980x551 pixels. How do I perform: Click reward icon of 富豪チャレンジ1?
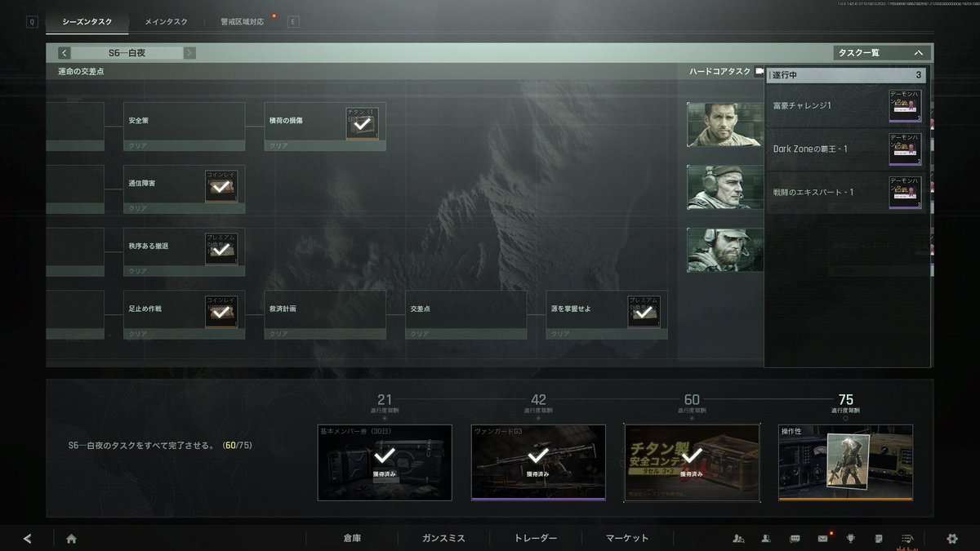(906, 106)
